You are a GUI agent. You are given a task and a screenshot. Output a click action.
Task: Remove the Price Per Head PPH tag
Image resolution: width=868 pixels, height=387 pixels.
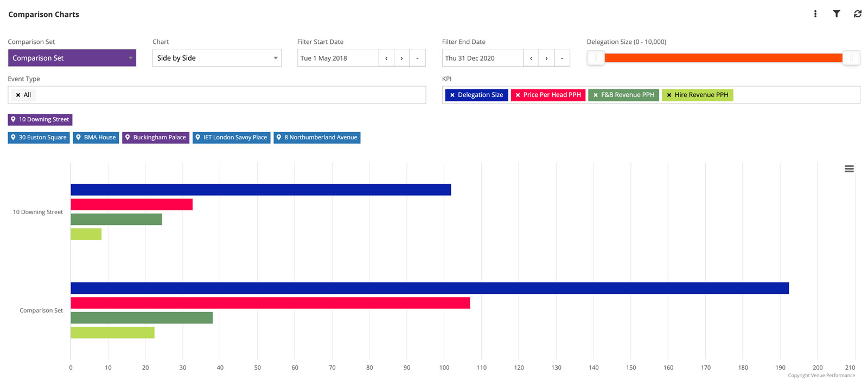(x=518, y=95)
